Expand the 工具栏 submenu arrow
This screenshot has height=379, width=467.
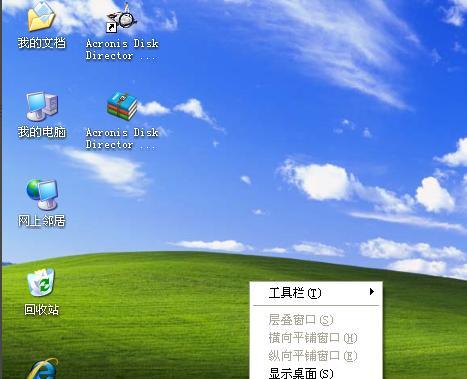point(372,292)
